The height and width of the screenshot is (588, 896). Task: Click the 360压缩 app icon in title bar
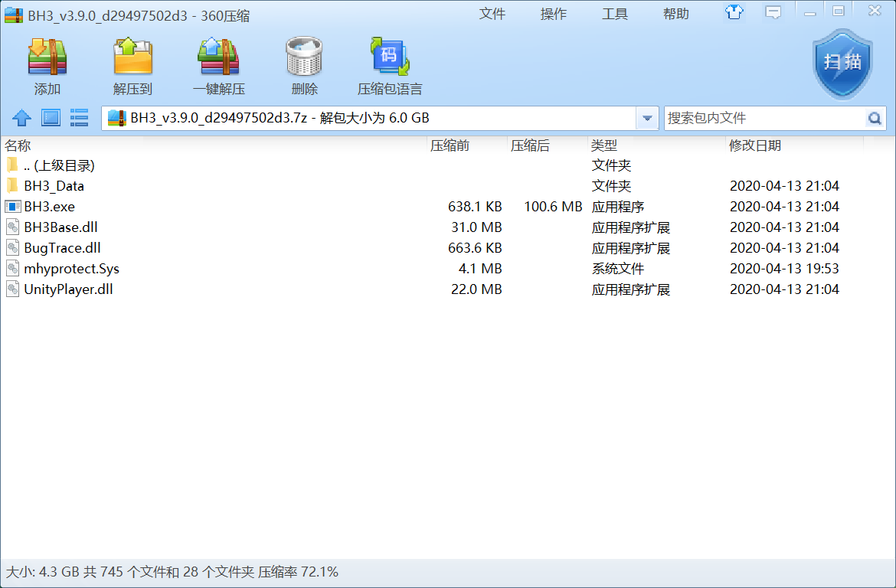pyautogui.click(x=14, y=15)
